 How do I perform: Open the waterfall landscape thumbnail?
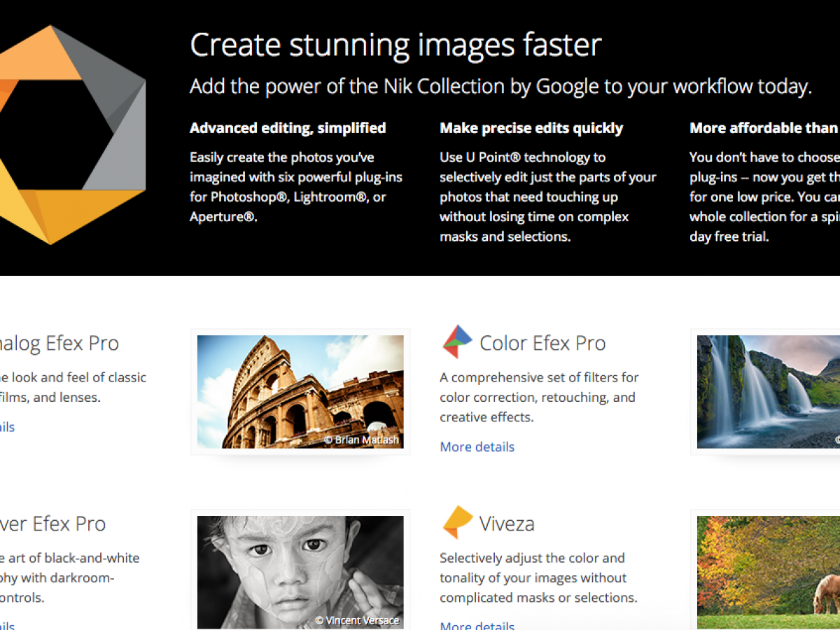click(769, 391)
